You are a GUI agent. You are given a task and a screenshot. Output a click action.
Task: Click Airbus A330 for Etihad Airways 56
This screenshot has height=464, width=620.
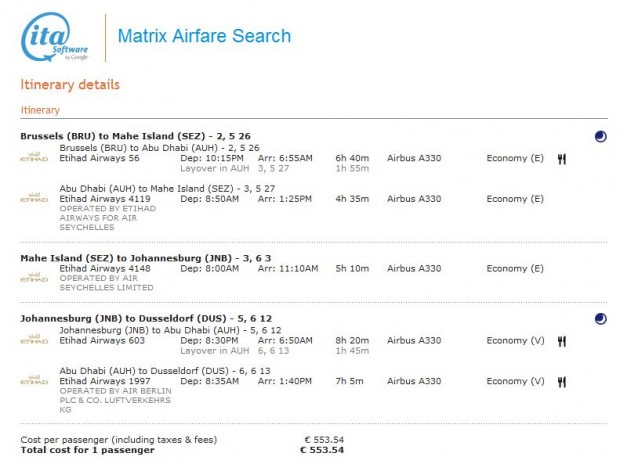(414, 158)
